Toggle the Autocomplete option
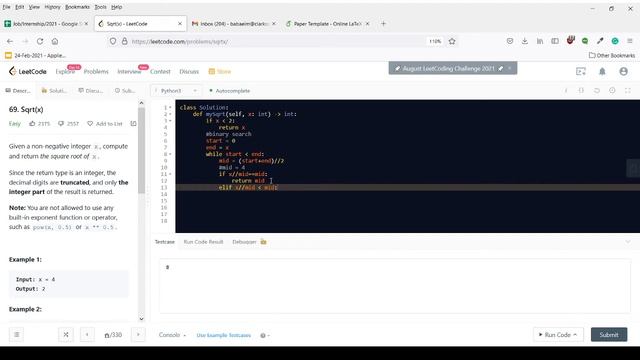This screenshot has height=360, width=640. 229,91
